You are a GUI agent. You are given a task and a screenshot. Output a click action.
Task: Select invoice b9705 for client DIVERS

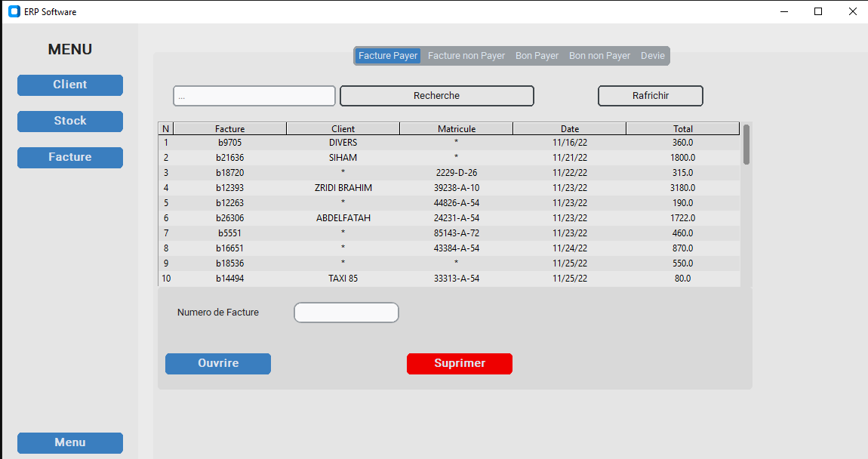343,142
